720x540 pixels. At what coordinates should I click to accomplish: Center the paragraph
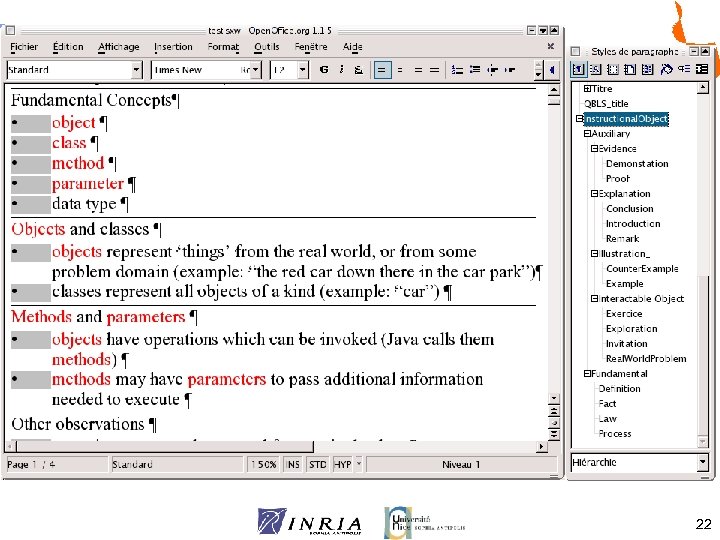400,70
